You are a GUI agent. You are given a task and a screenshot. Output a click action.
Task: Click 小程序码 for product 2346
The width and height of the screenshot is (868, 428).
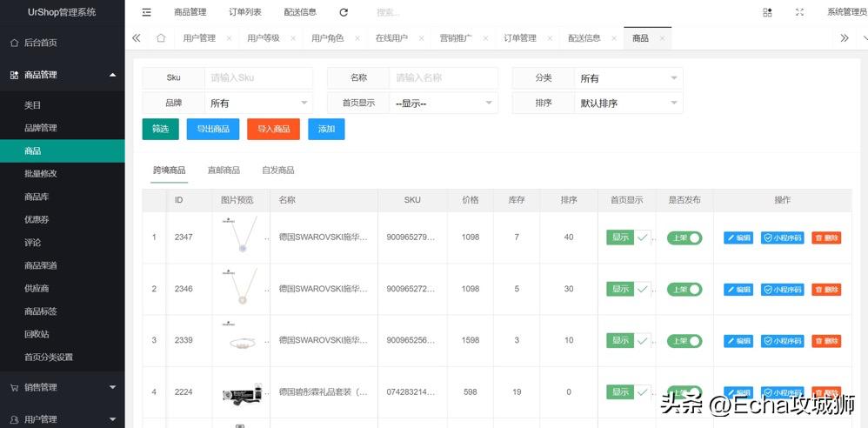(x=782, y=289)
